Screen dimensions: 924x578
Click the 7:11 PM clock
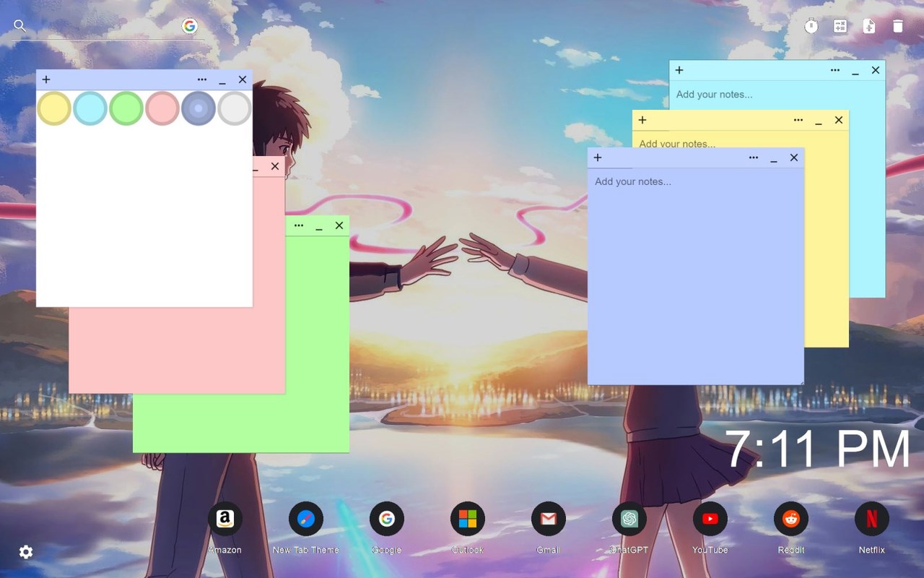(818, 449)
